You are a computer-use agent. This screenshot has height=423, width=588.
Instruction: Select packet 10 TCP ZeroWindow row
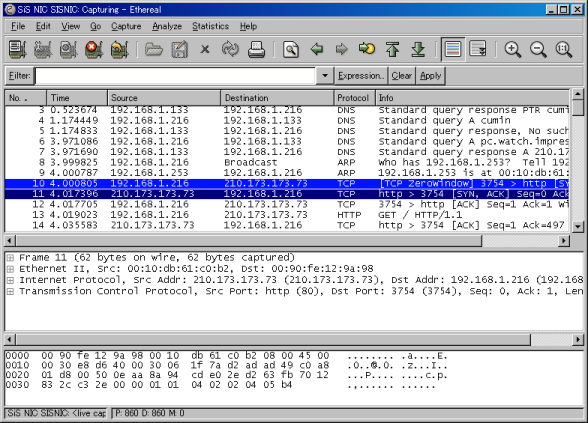pyautogui.click(x=287, y=183)
